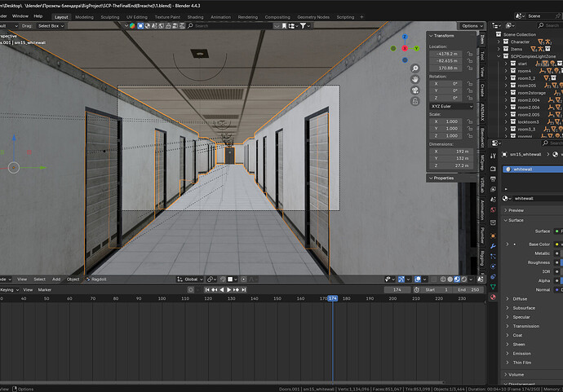The height and width of the screenshot is (392, 563).
Task: Click the pan hand gizmo in viewport
Action: [x=415, y=79]
